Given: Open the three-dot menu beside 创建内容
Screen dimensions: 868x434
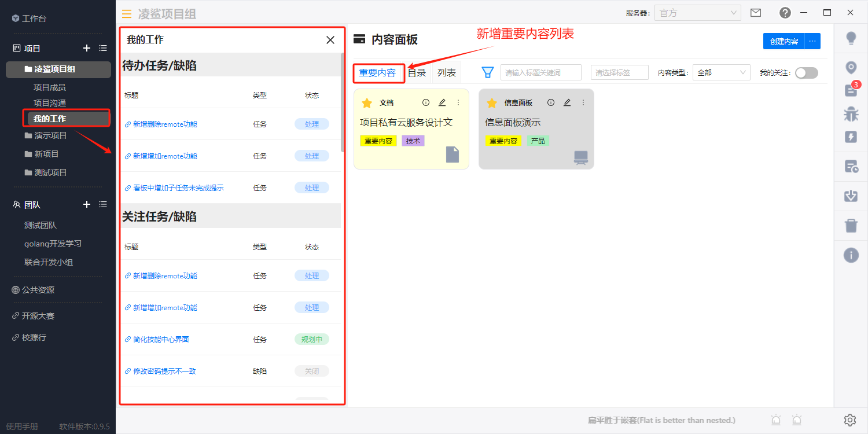Looking at the screenshot, I should tap(812, 41).
